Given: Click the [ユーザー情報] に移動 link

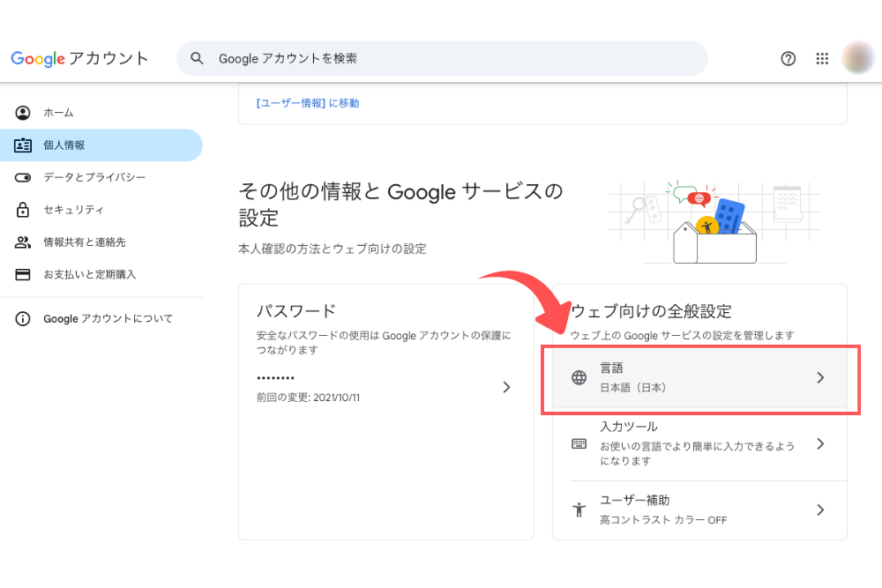Looking at the screenshot, I should coord(308,103).
